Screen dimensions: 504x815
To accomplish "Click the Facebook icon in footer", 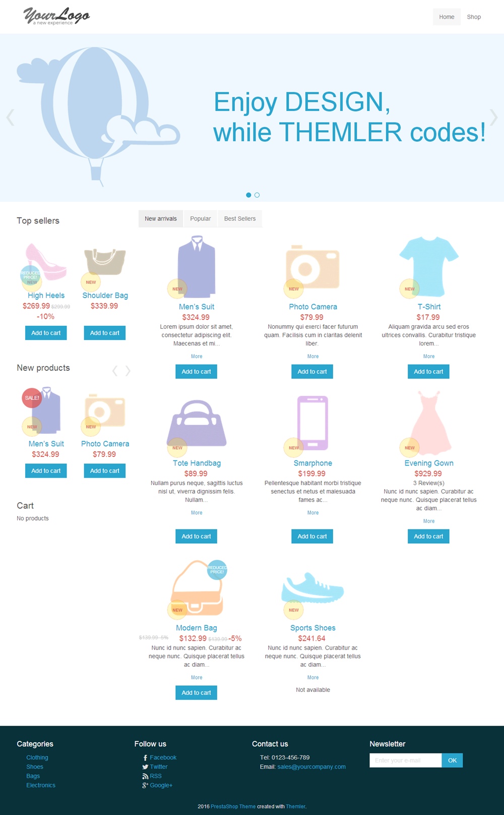I will pyautogui.click(x=145, y=758).
